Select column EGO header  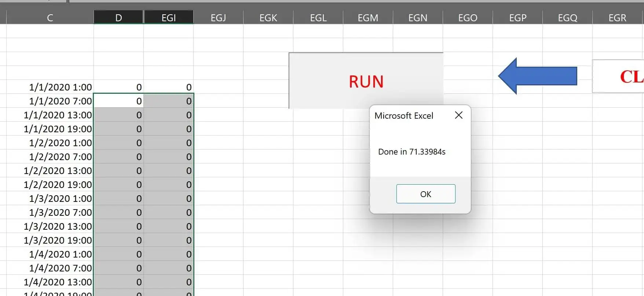(468, 18)
